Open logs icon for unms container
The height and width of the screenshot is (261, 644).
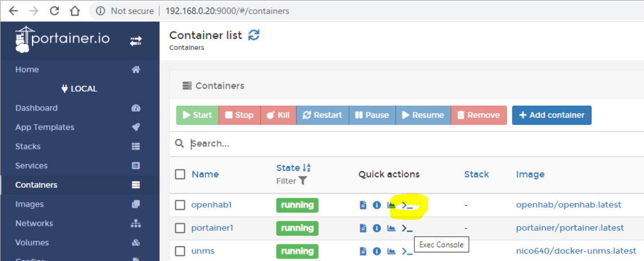(363, 251)
